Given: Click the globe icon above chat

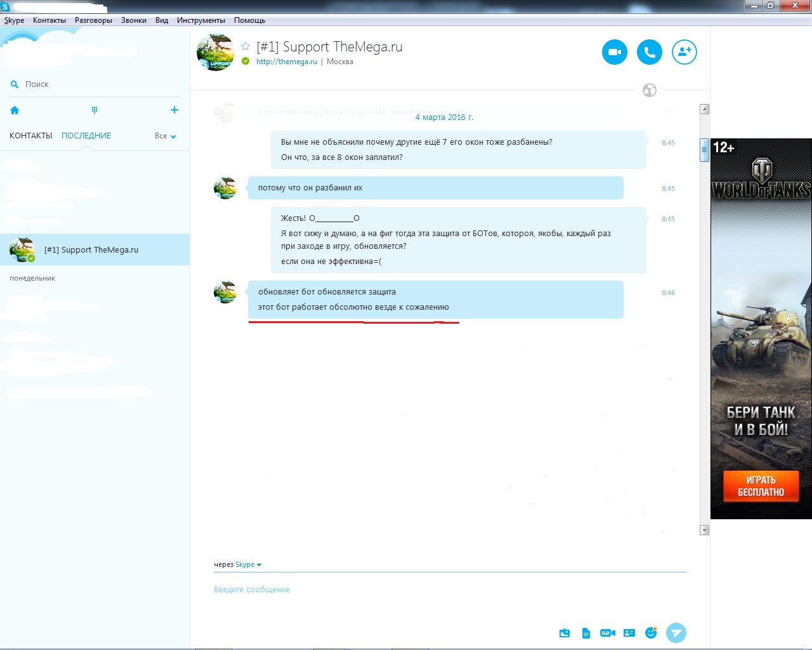Looking at the screenshot, I should coord(650,90).
